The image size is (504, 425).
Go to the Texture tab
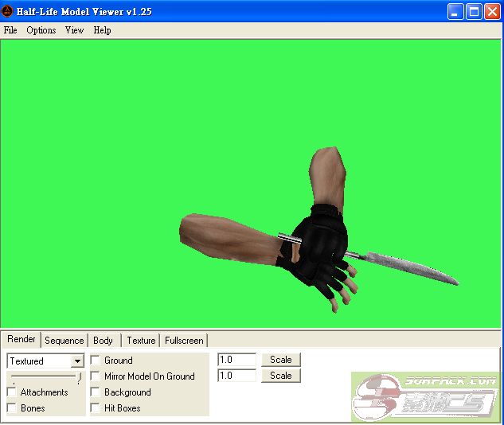tap(141, 341)
